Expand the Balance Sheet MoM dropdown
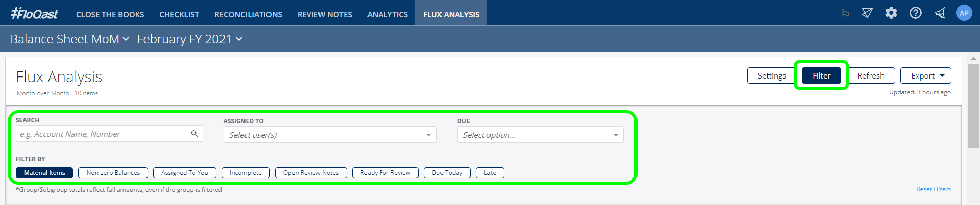This screenshot has width=980, height=205. tap(69, 39)
